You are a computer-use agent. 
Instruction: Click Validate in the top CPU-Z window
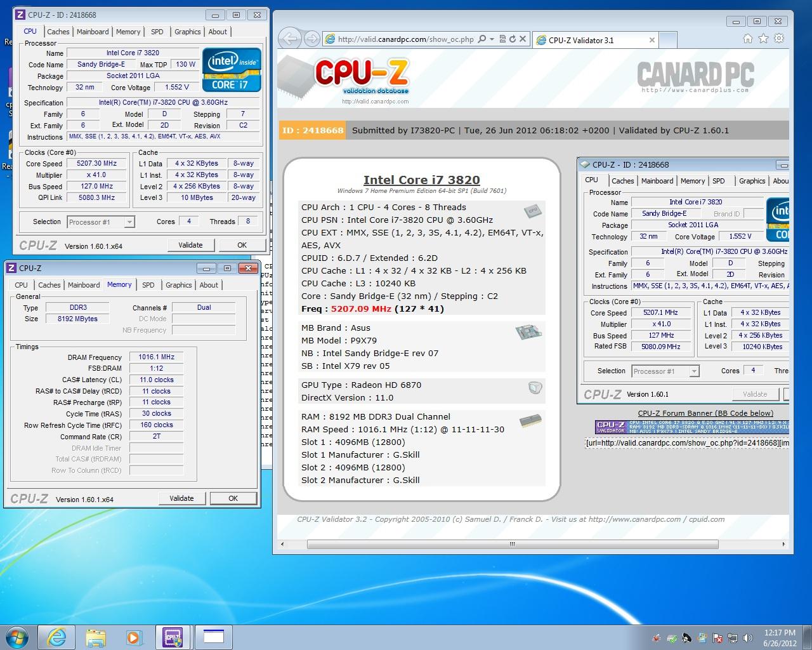pos(190,245)
